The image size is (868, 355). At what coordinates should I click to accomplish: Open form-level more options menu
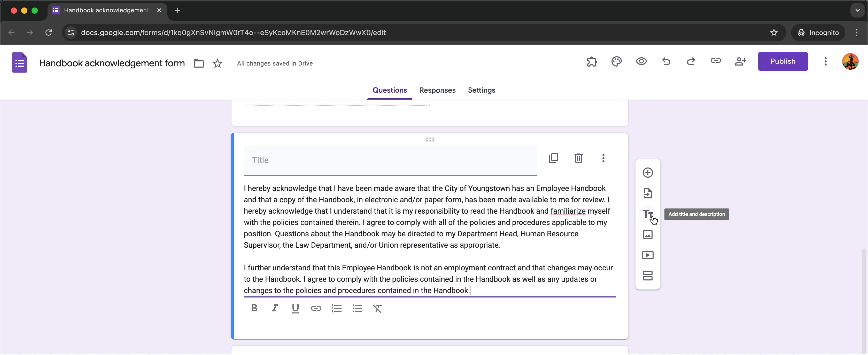pos(825,62)
